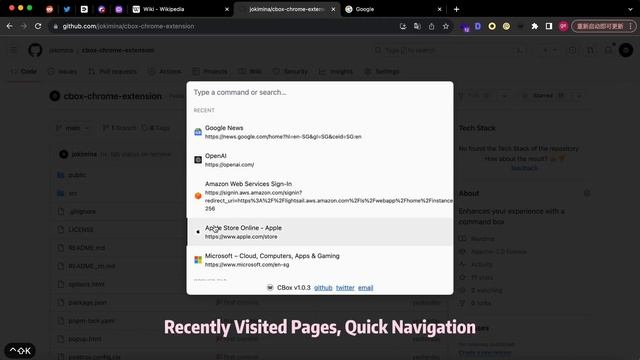Open the repository Settings tab

click(x=382, y=71)
